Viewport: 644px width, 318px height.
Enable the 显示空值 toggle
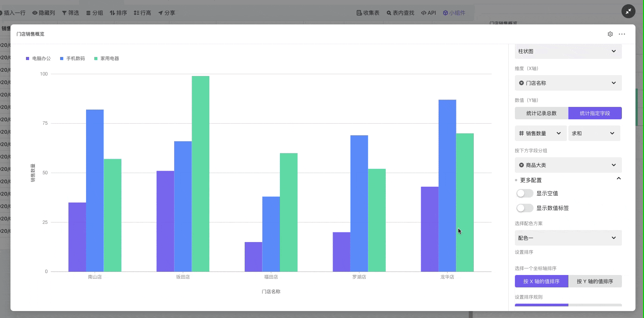tap(525, 193)
